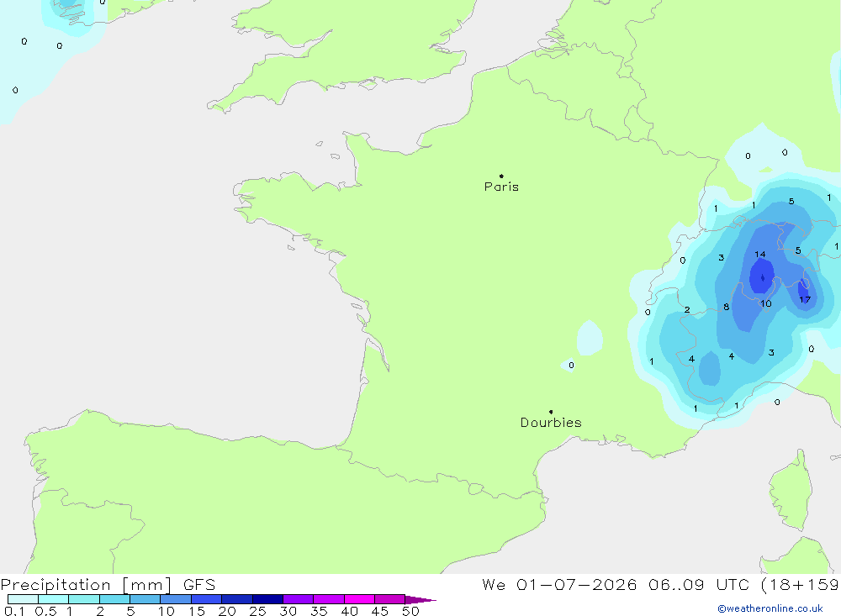The width and height of the screenshot is (841, 616).
Task: Click the precipitation value 8 on map
Action: click(x=727, y=308)
